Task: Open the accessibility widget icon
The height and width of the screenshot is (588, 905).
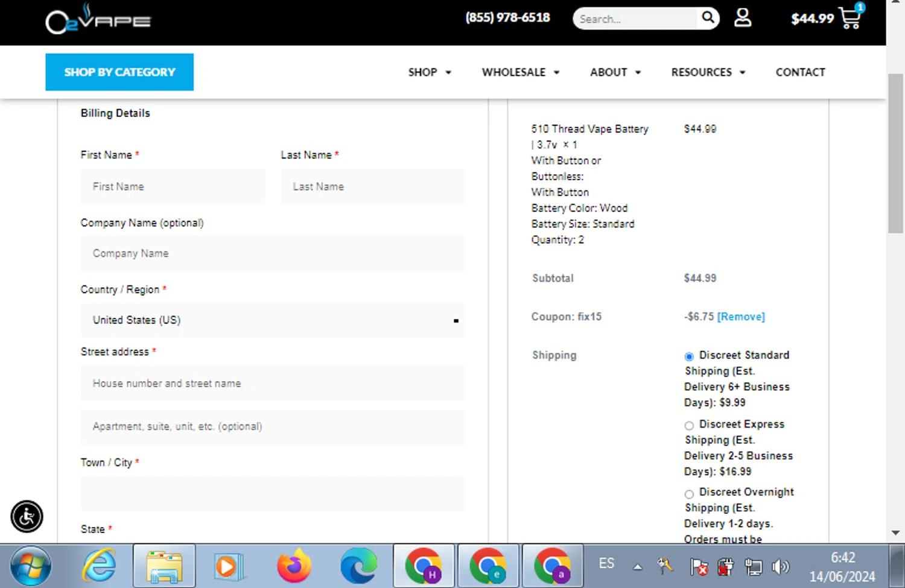Action: (27, 517)
